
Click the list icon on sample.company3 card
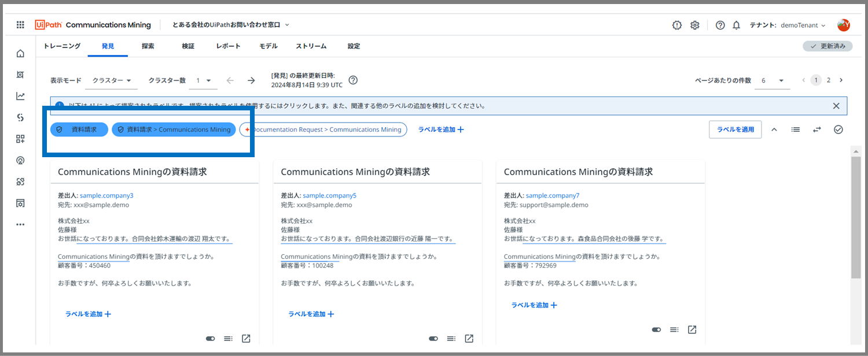coord(228,338)
